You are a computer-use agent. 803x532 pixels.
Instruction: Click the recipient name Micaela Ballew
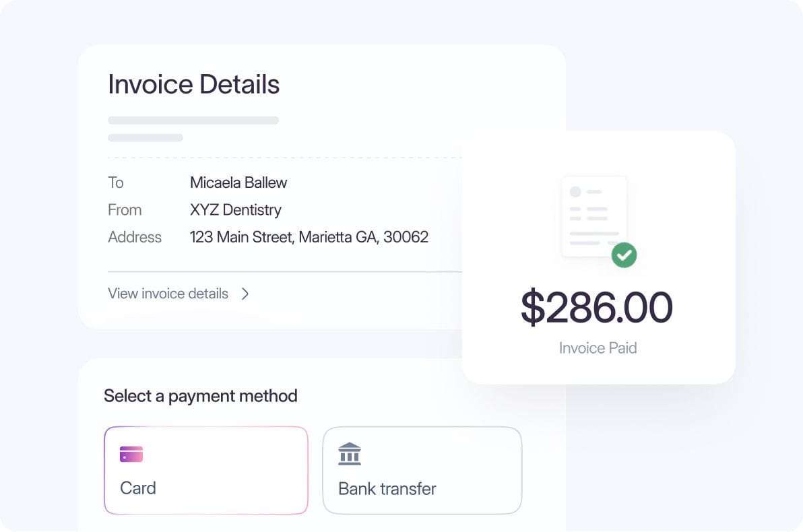pyautogui.click(x=238, y=182)
